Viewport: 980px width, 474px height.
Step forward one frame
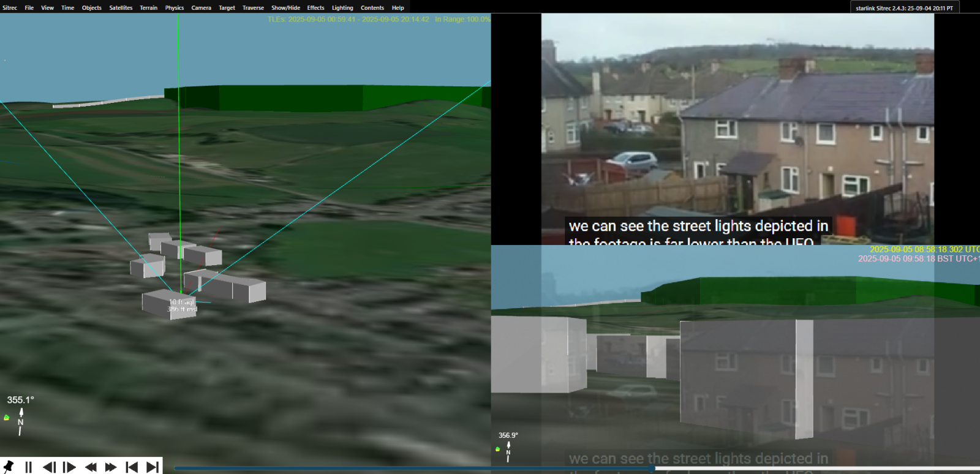(69, 467)
